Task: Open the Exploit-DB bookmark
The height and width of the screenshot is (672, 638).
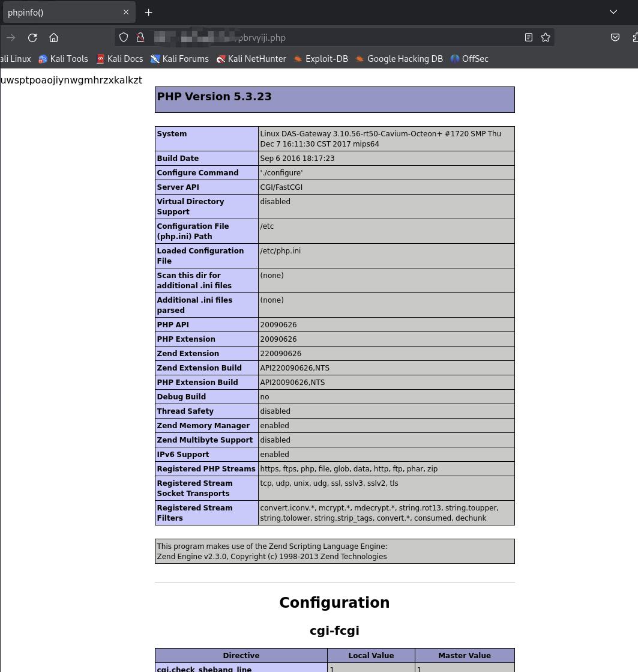Action: click(x=321, y=59)
